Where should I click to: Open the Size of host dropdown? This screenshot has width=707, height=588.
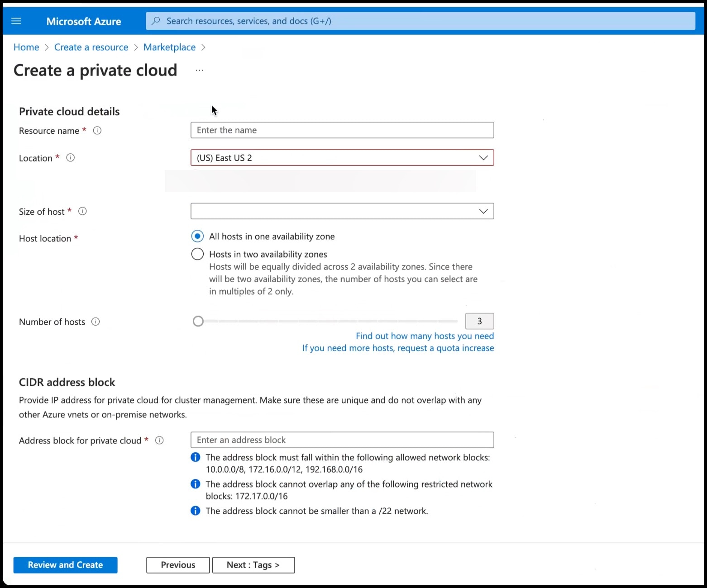point(483,211)
